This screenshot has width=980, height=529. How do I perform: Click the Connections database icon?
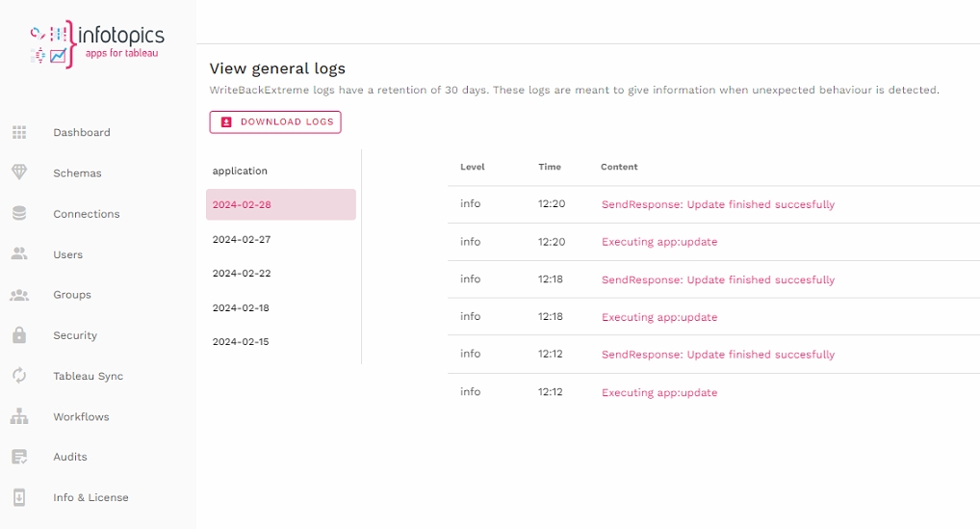point(19,214)
